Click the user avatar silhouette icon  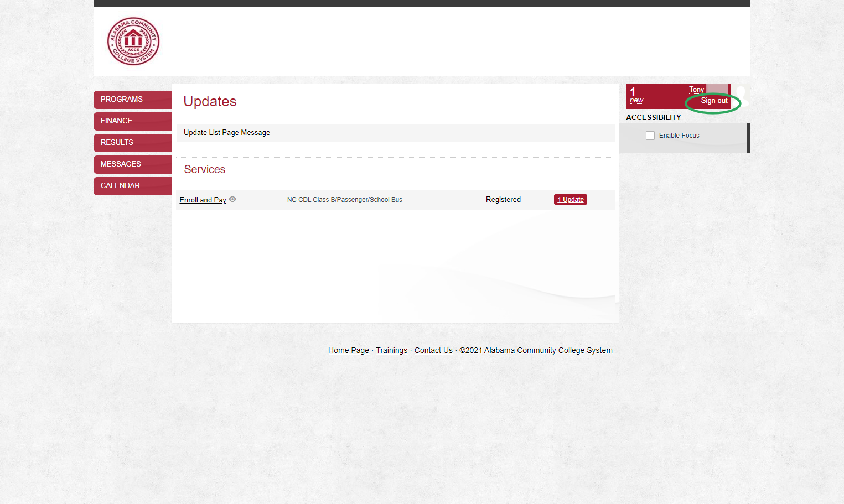pyautogui.click(x=741, y=96)
